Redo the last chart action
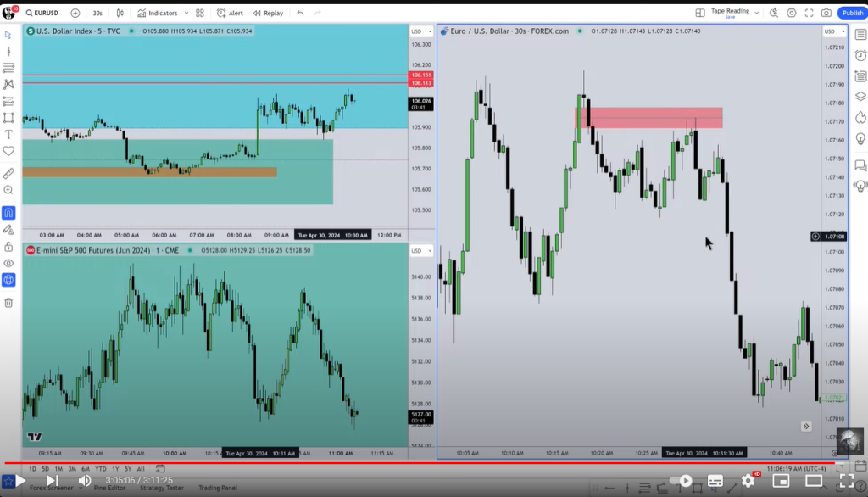Screen dimensions: 868x497 point(318,13)
